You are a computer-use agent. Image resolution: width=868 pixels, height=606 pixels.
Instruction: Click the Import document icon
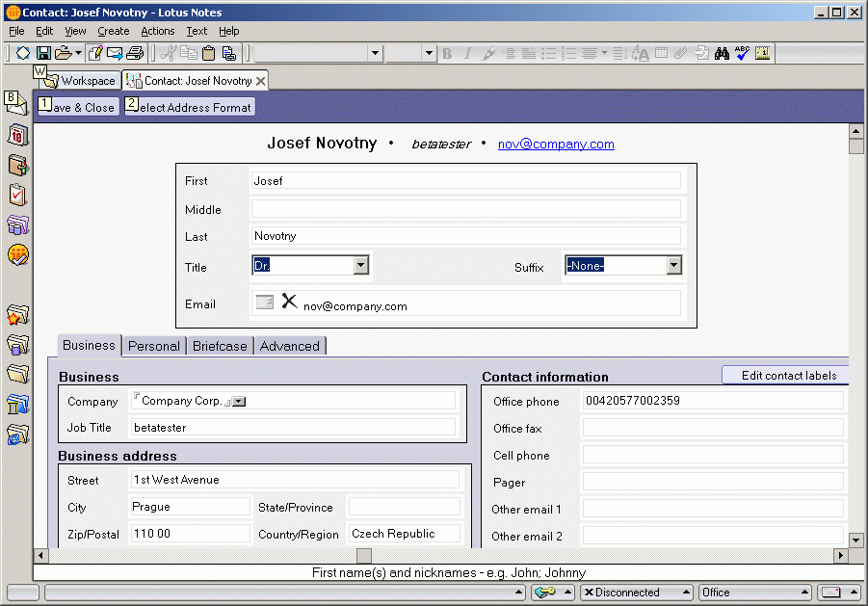[x=701, y=53]
